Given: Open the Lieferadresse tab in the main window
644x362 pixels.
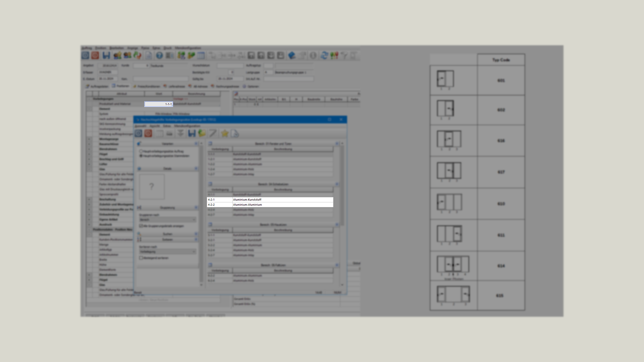Looking at the screenshot, I should tap(174, 86).
